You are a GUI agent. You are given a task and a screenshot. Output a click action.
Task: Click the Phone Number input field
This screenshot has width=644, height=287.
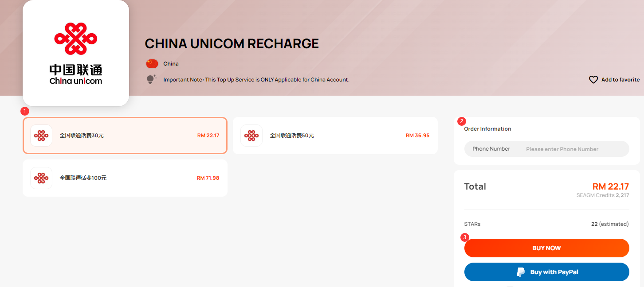[546, 149]
